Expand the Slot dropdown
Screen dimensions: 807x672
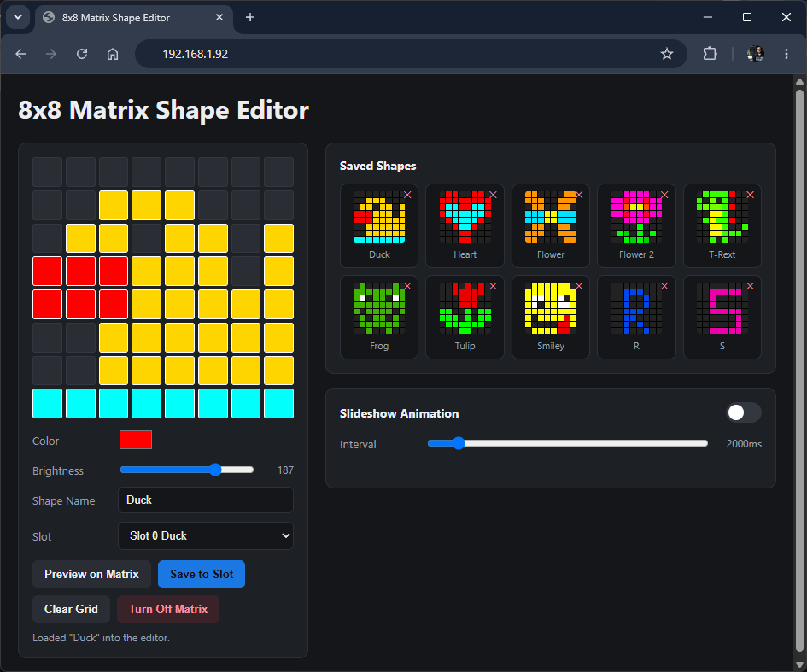206,535
